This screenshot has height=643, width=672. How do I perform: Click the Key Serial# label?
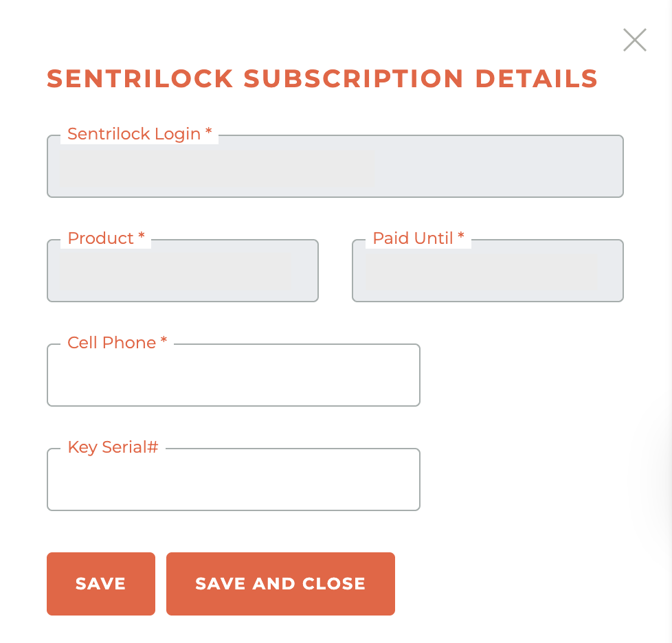112,447
